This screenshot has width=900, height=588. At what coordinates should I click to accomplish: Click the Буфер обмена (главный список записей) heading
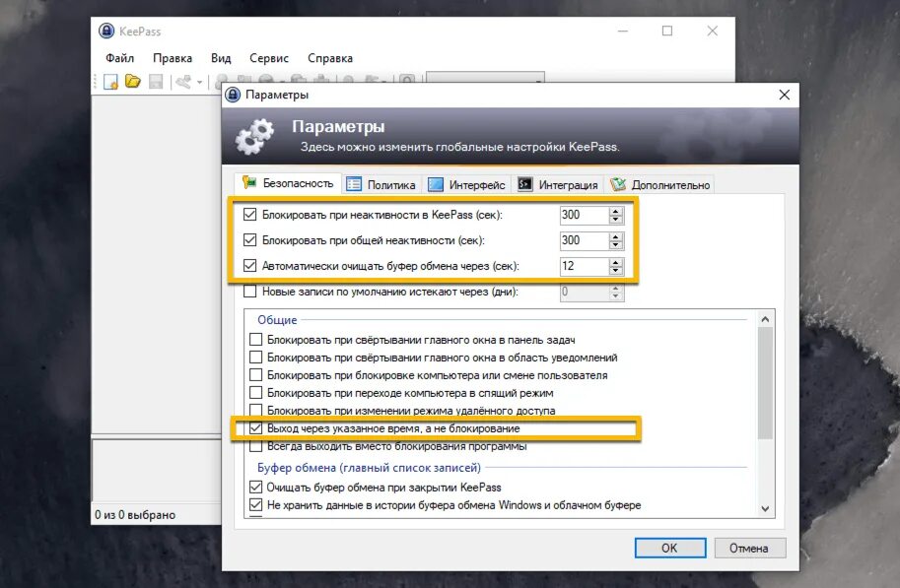[369, 468]
